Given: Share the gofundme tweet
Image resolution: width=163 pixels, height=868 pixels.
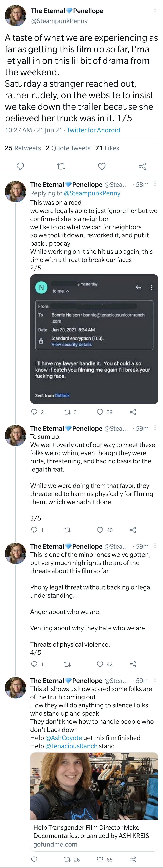Looking at the screenshot, I should coord(133,859).
